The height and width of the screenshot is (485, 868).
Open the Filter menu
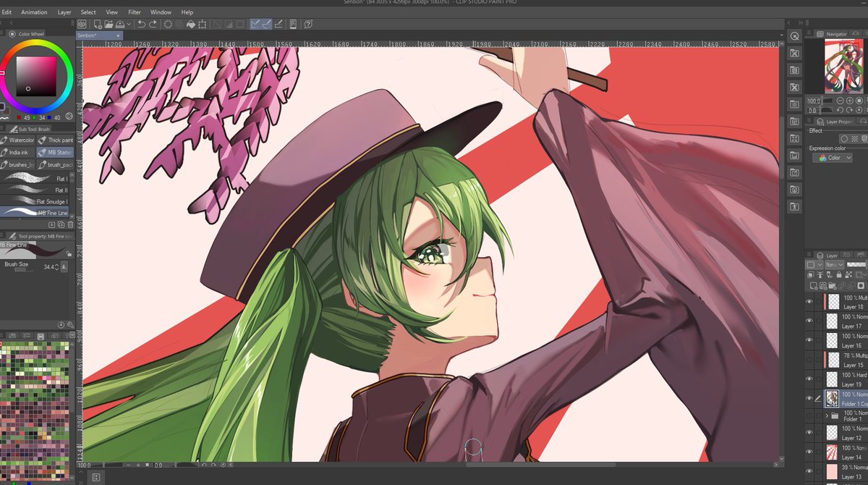pos(135,12)
